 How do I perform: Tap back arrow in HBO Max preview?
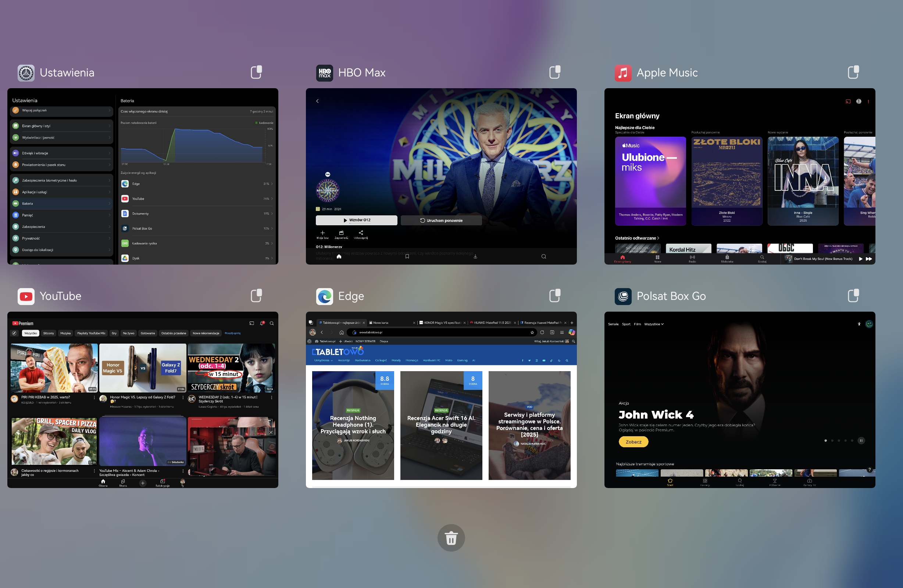click(x=318, y=101)
